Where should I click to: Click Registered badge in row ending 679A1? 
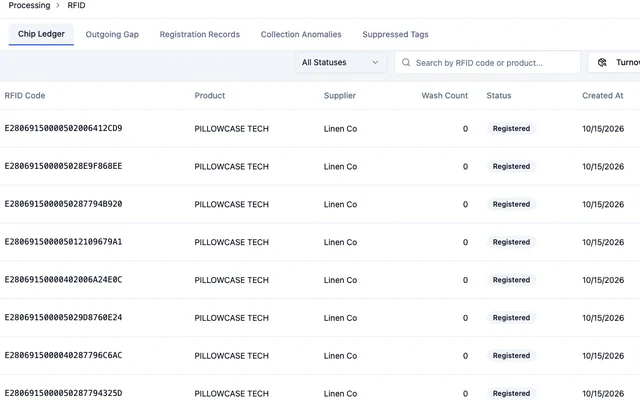[511, 242]
